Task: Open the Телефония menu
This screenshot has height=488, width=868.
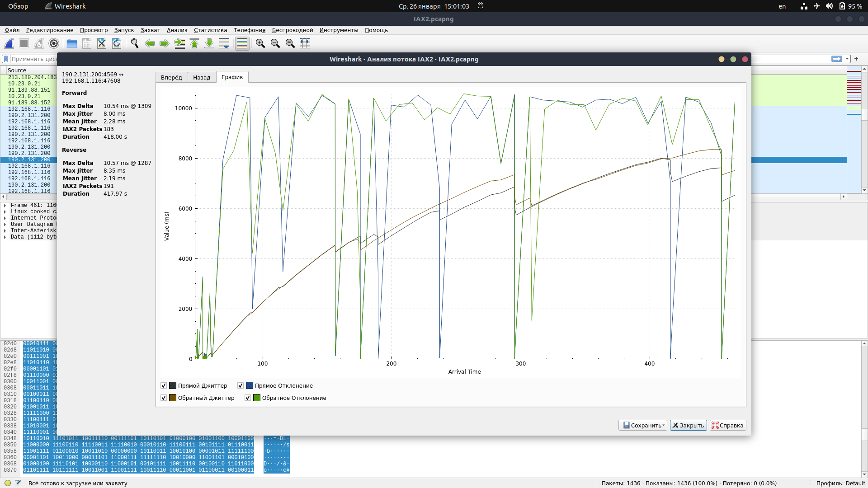Action: pyautogui.click(x=250, y=30)
